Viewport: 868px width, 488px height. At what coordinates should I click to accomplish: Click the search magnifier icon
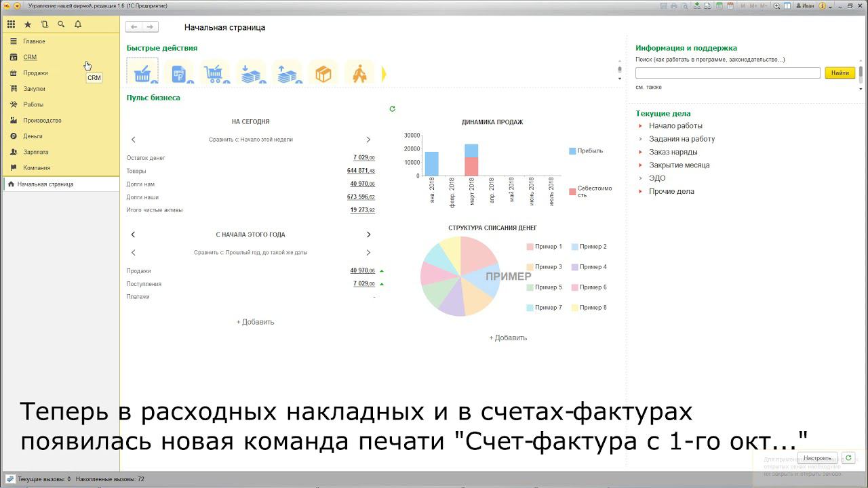[61, 24]
